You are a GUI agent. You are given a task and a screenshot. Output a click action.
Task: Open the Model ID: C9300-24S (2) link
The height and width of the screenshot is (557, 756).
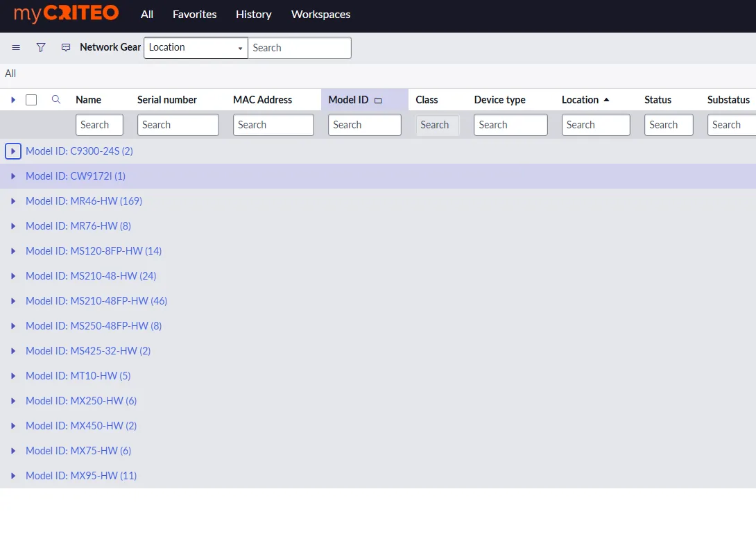click(x=79, y=151)
